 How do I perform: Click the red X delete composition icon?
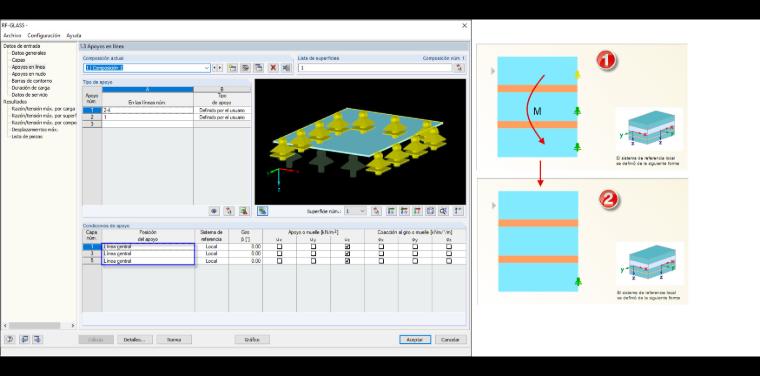[273, 68]
